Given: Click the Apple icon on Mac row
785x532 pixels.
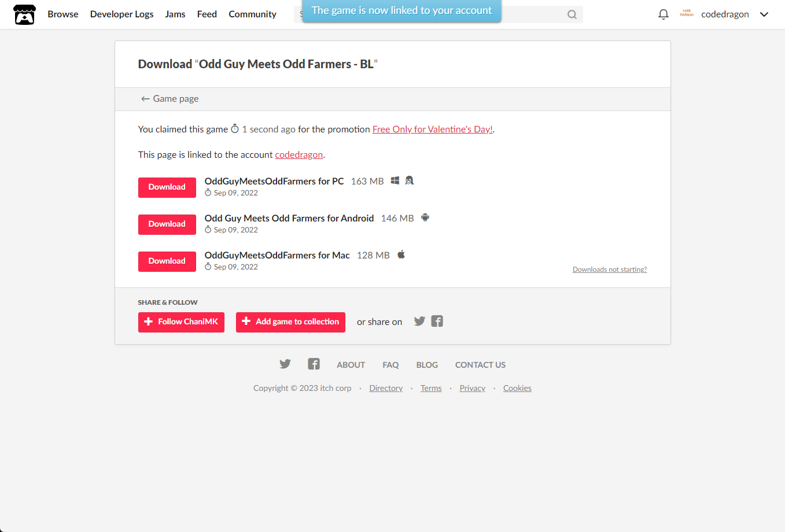Looking at the screenshot, I should coord(401,254).
